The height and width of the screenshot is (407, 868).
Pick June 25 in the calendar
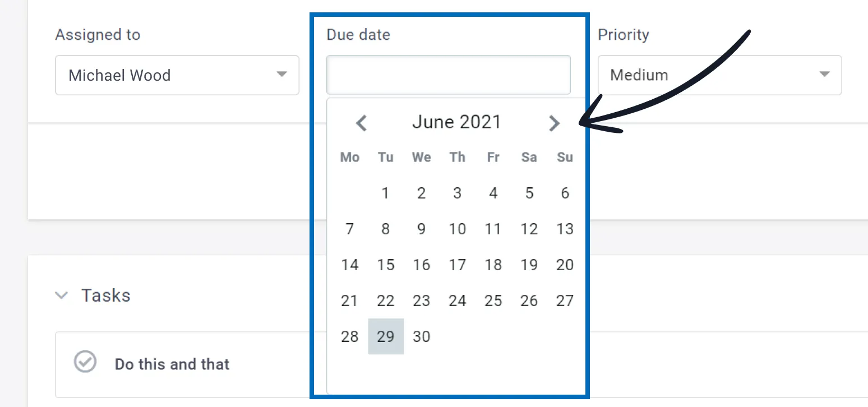coord(493,300)
